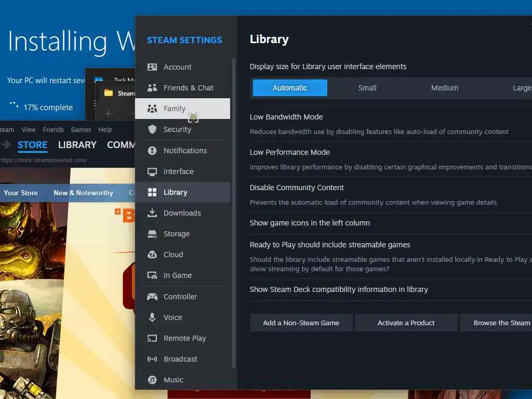Open Account settings page
The height and width of the screenshot is (399, 532).
point(182,67)
